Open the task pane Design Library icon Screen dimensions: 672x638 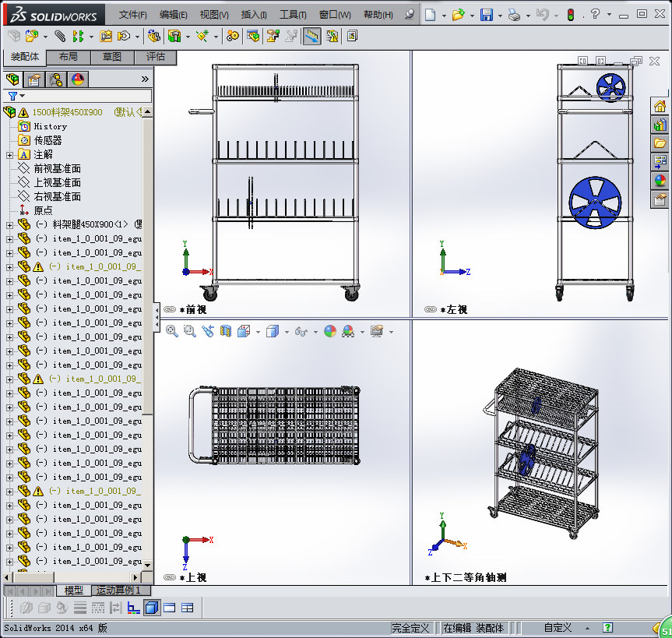(x=660, y=125)
